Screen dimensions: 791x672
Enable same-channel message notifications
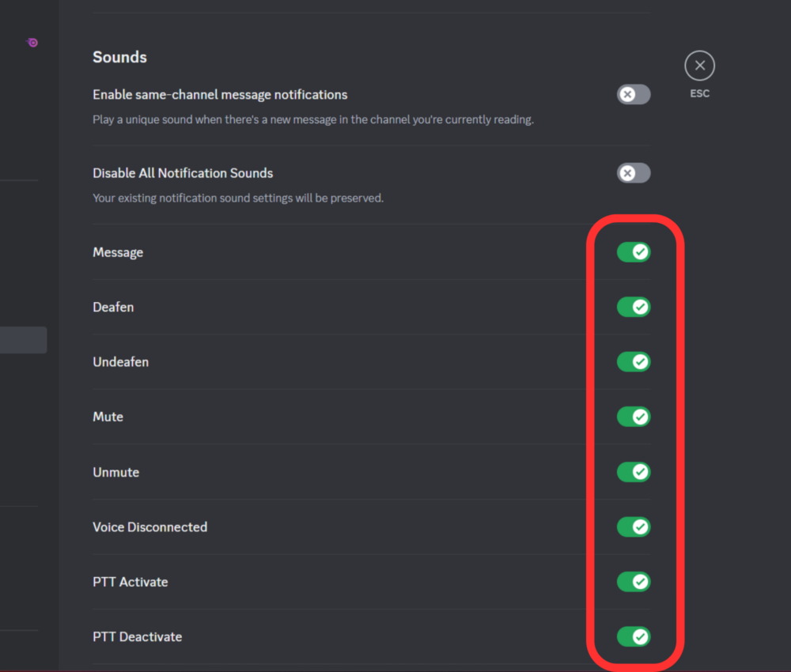tap(633, 94)
